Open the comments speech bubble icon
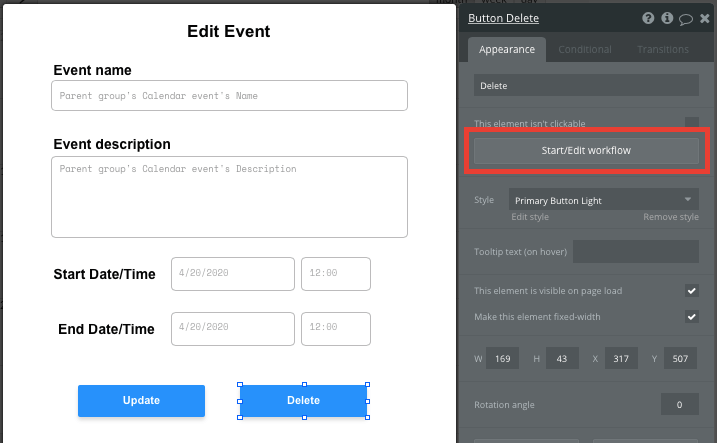The height and width of the screenshot is (443, 717). 685,19
